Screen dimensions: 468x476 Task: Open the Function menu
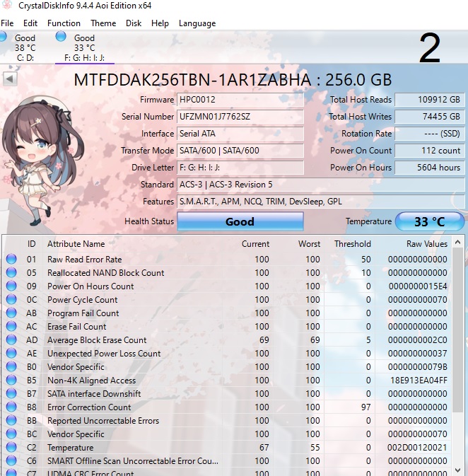pyautogui.click(x=64, y=23)
